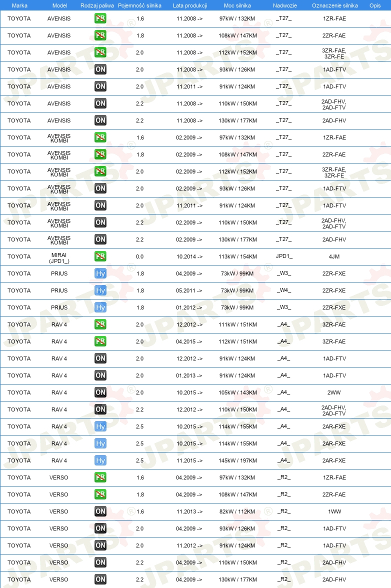Select engine code 2WW cell
The width and height of the screenshot is (391, 588).
tap(334, 392)
